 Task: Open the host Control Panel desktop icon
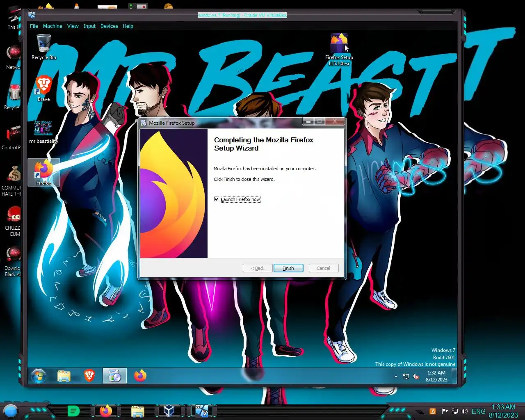click(11, 138)
